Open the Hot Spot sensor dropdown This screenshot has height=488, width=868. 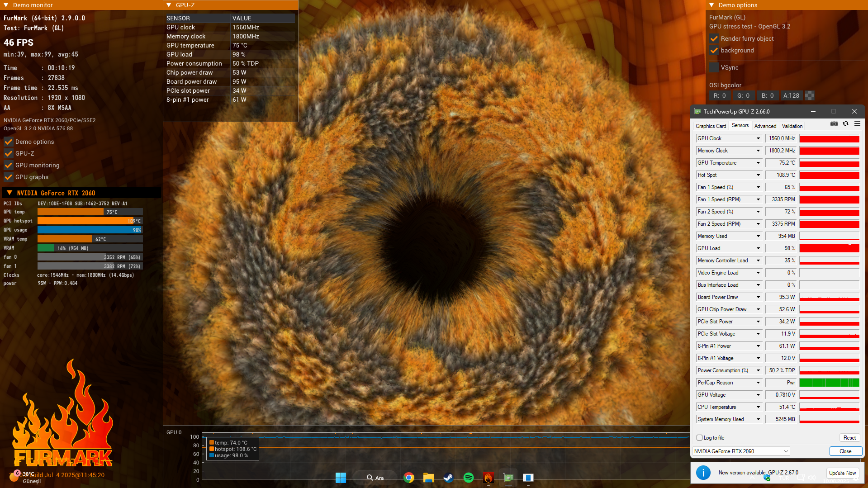point(758,175)
